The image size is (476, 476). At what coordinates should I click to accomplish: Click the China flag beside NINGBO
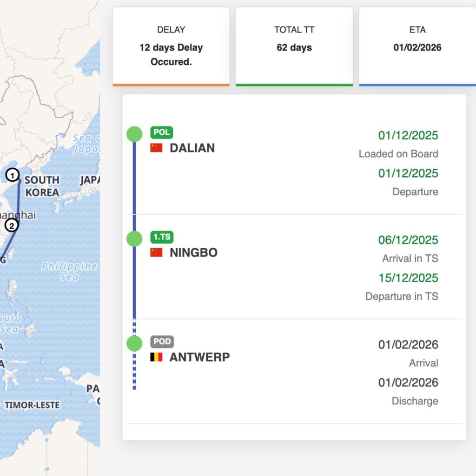click(x=156, y=252)
